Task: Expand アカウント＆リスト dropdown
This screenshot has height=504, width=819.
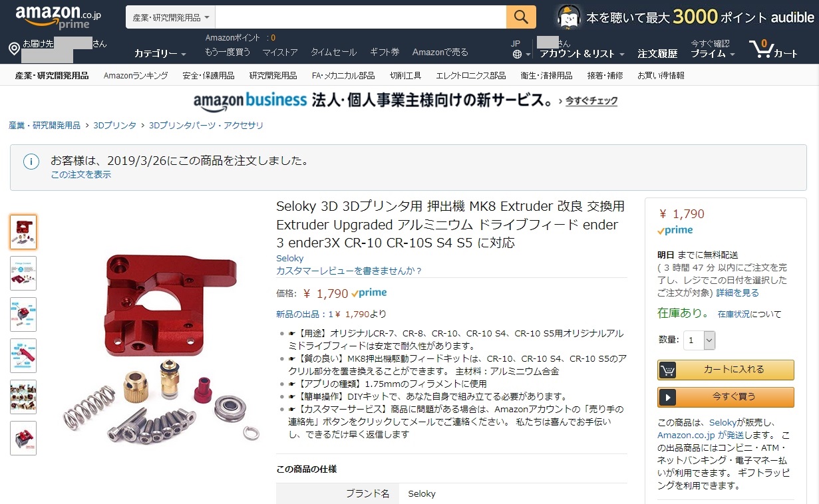Action: pos(582,54)
